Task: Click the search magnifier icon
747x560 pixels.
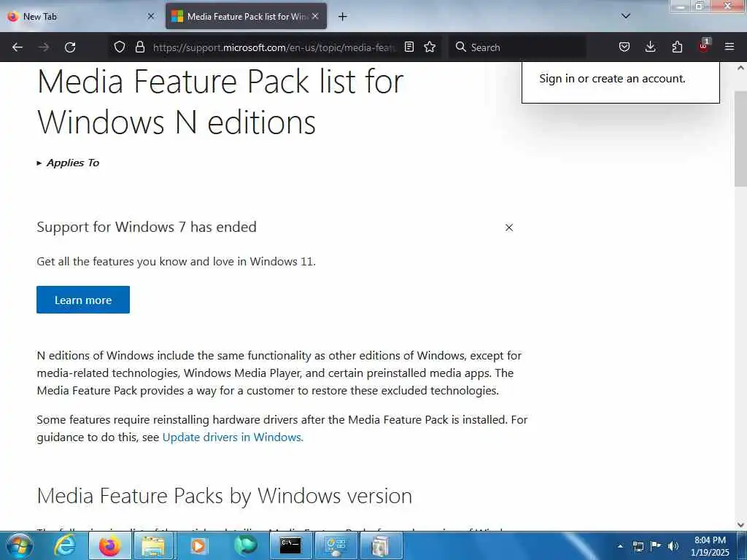Action: (x=461, y=47)
